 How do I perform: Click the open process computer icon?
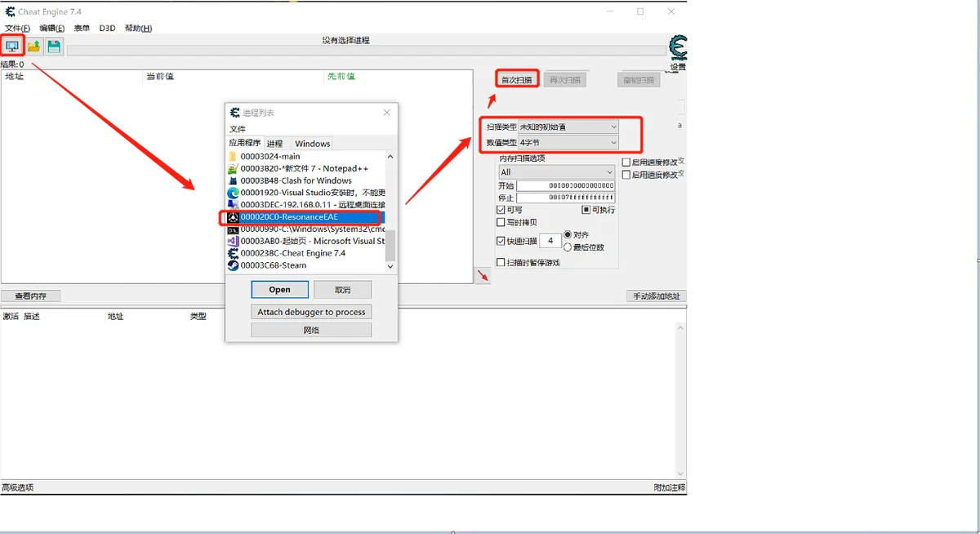tap(13, 46)
